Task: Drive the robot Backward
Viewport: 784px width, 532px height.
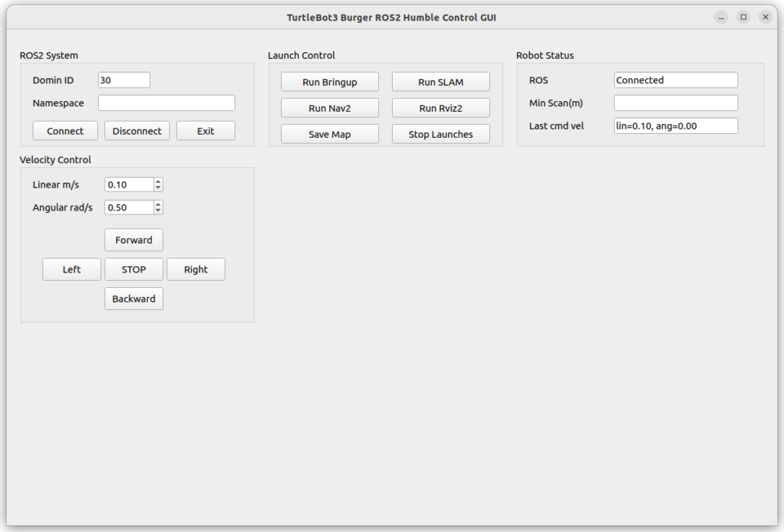Action: click(x=133, y=299)
